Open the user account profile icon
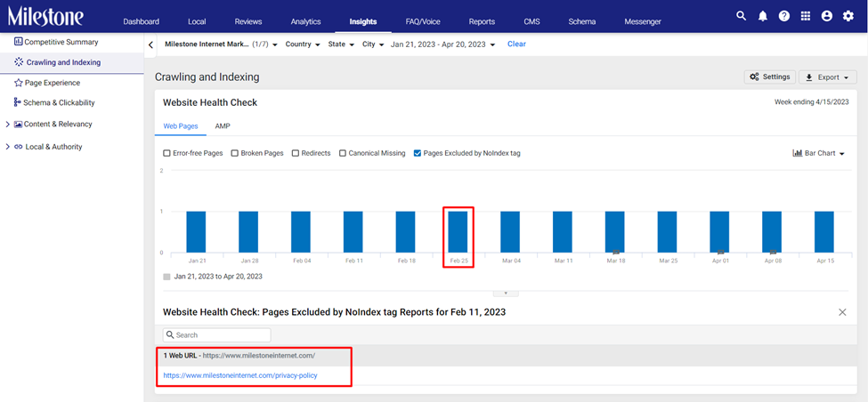The height and width of the screenshot is (402, 868). (x=826, y=16)
